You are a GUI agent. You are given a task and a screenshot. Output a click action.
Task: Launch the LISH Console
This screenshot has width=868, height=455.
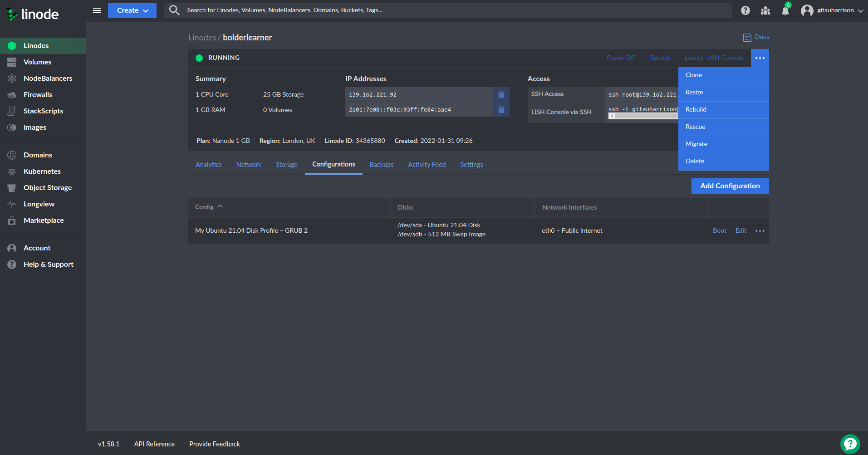(x=714, y=58)
